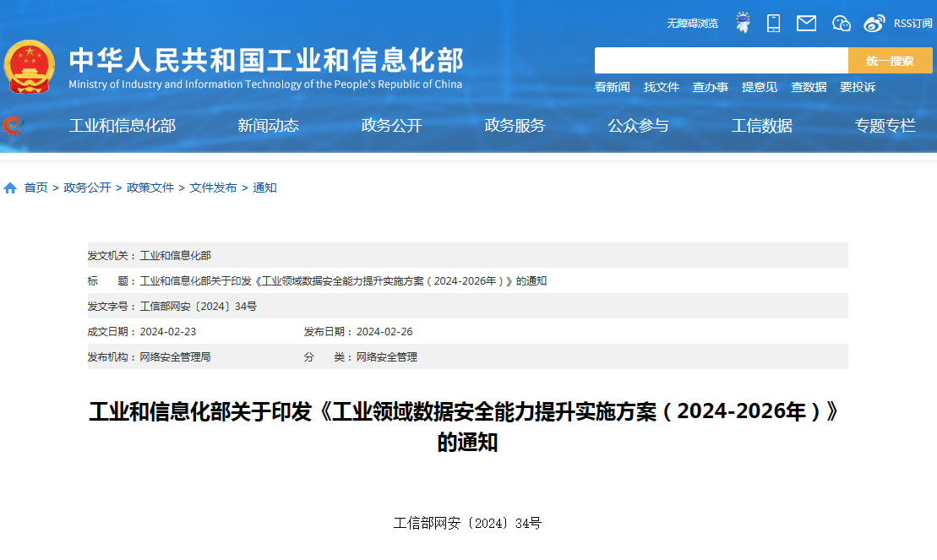Select 看新闻 quick link

coord(612,87)
